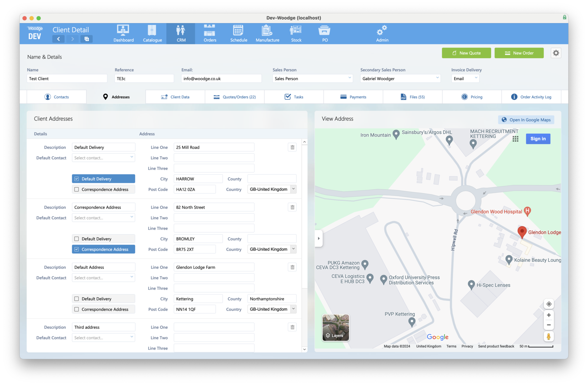This screenshot has width=588, height=385.
Task: Click the Privacy link on the map
Action: tap(467, 346)
